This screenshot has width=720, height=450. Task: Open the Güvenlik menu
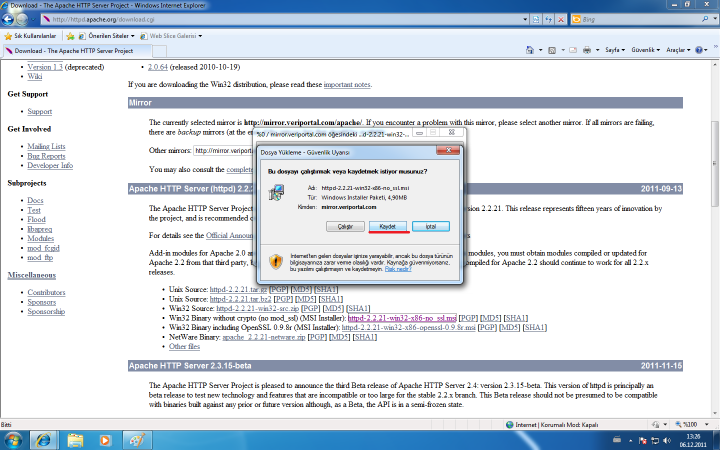click(x=646, y=50)
